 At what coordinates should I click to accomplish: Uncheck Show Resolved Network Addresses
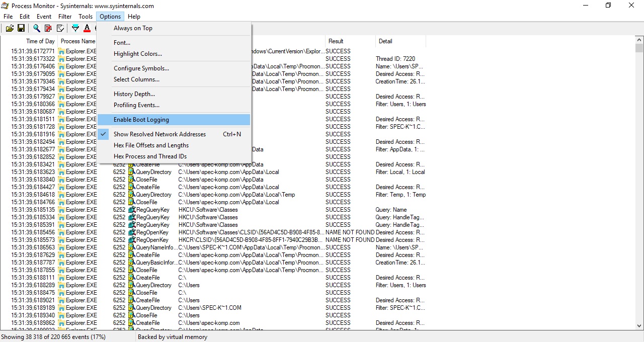tap(159, 134)
